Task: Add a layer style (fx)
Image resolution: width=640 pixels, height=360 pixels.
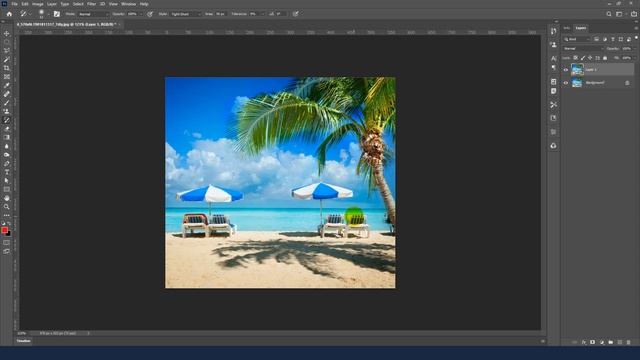Action: coord(584,342)
